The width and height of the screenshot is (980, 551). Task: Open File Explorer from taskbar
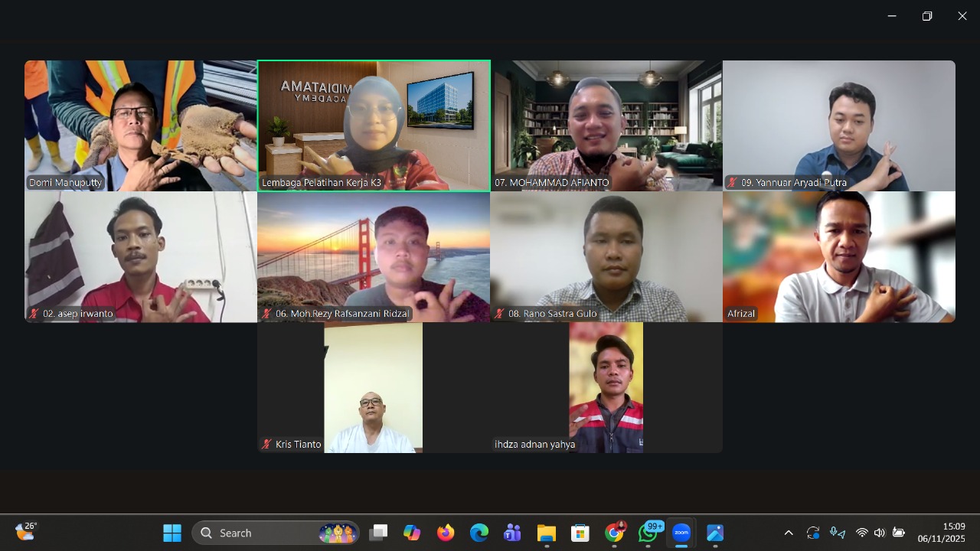546,533
